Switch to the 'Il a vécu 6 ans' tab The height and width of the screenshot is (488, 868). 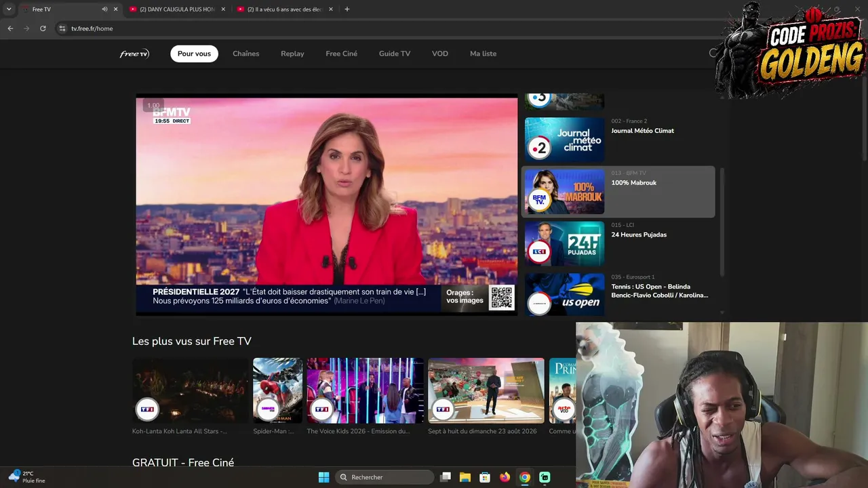tap(284, 9)
